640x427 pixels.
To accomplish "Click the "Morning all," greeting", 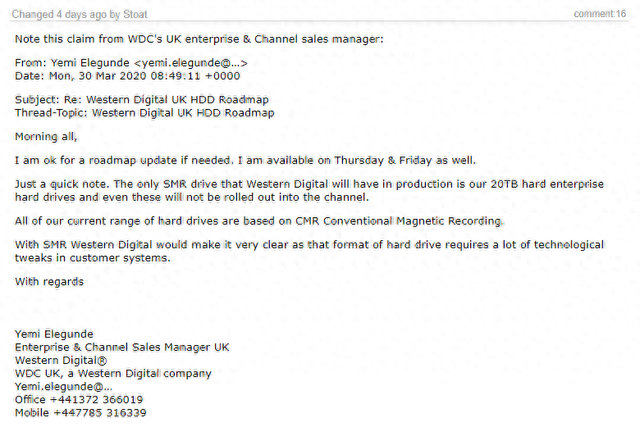I will 45,136.
